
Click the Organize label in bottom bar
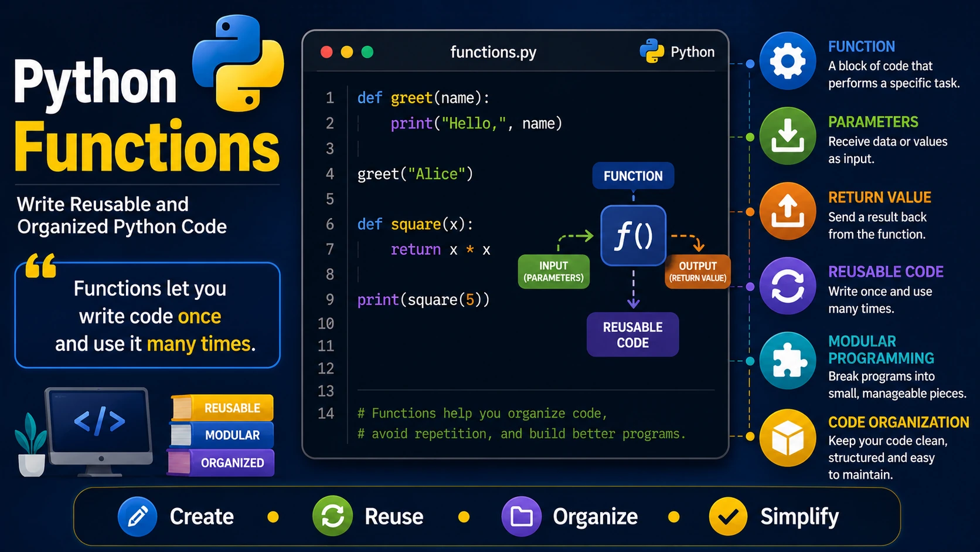tap(595, 517)
